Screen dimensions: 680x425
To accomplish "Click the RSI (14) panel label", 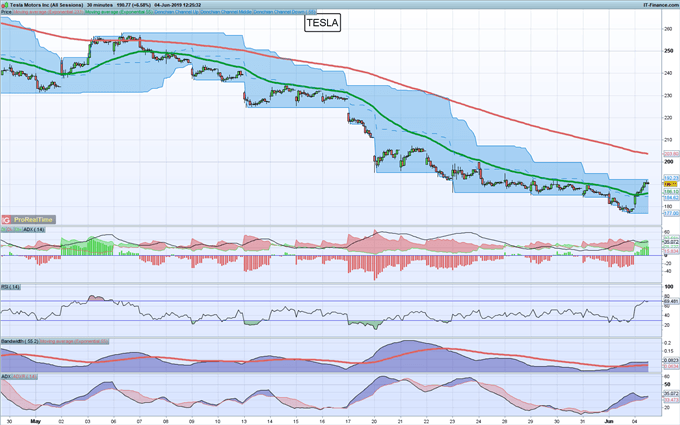I will pyautogui.click(x=10, y=287).
